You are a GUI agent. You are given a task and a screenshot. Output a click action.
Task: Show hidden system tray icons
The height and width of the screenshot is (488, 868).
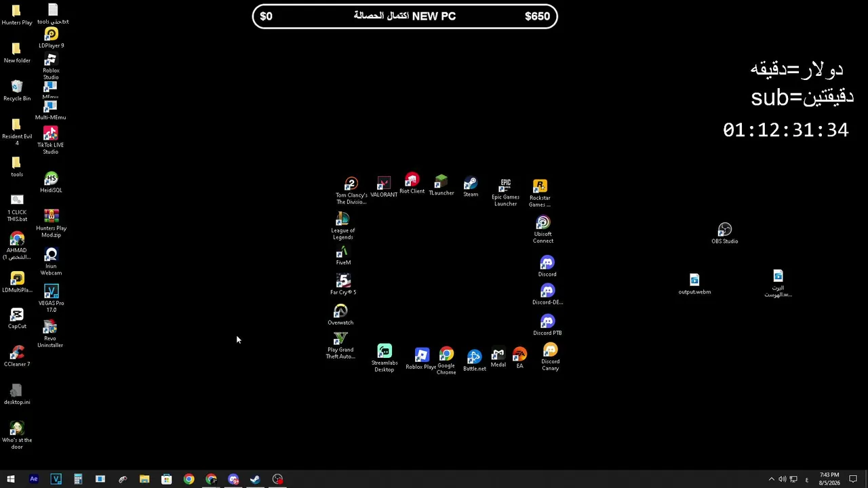771,479
